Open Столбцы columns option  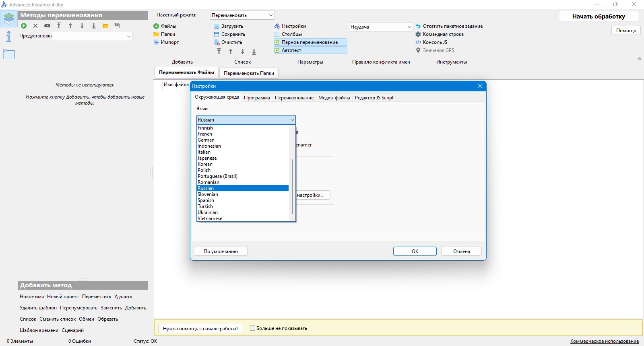[x=288, y=34]
